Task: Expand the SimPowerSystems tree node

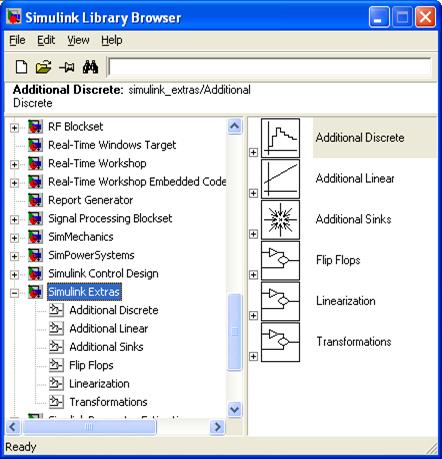Action: click(x=14, y=256)
